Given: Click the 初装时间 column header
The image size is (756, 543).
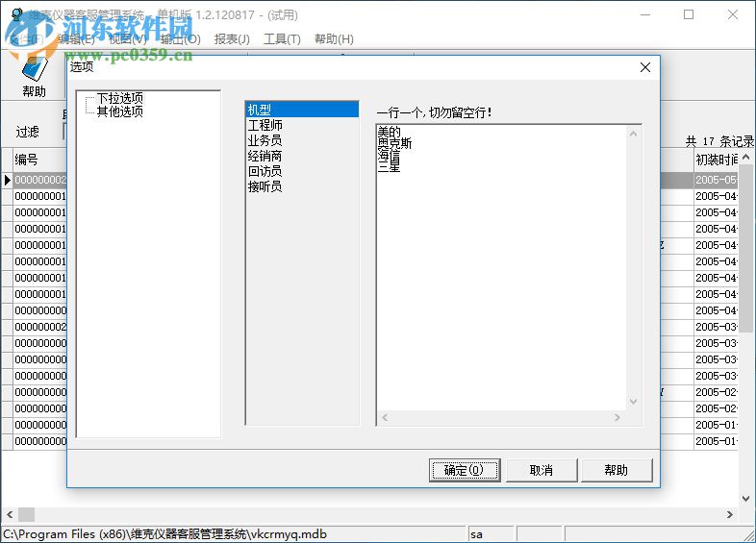Looking at the screenshot, I should pyautogui.click(x=716, y=160).
